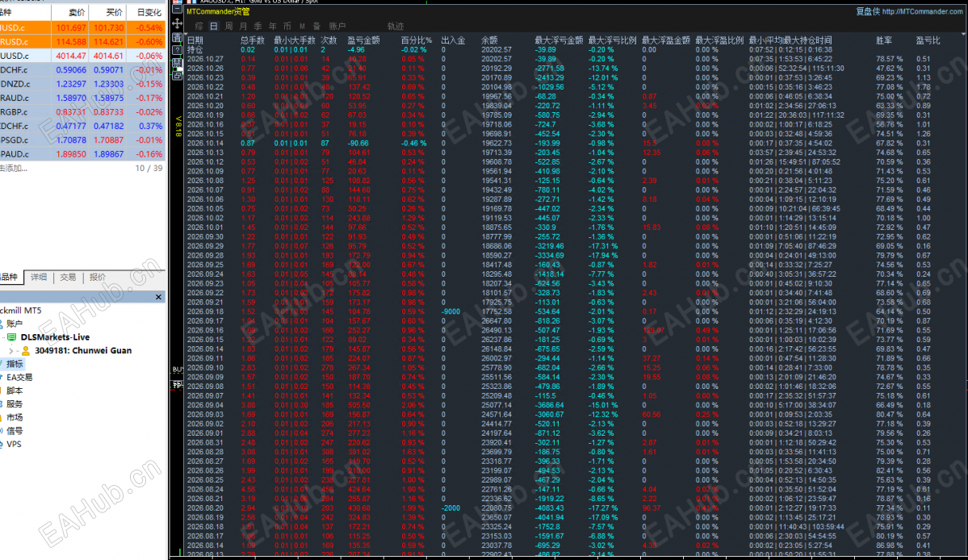Click the question mark help icon

pyautogui.click(x=177, y=50)
